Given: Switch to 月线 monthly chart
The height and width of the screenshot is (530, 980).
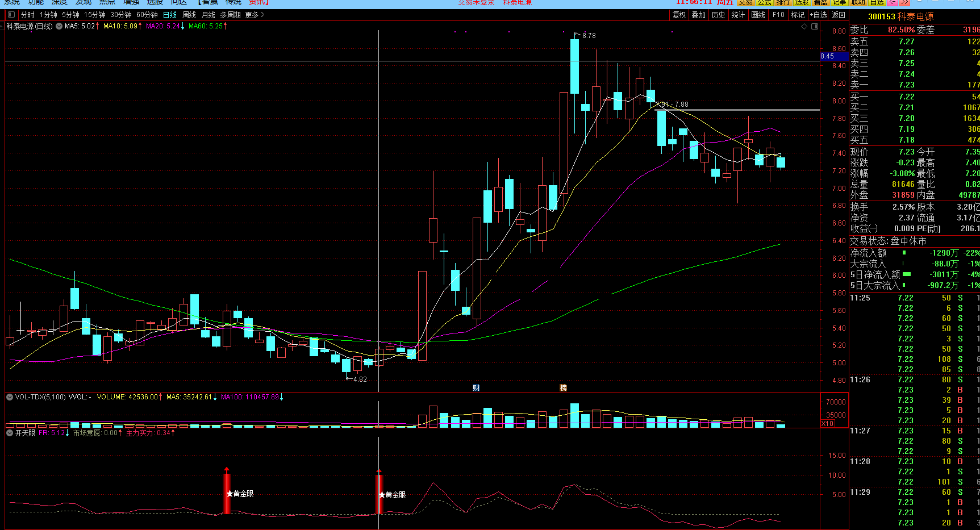Looking at the screenshot, I should (208, 15).
